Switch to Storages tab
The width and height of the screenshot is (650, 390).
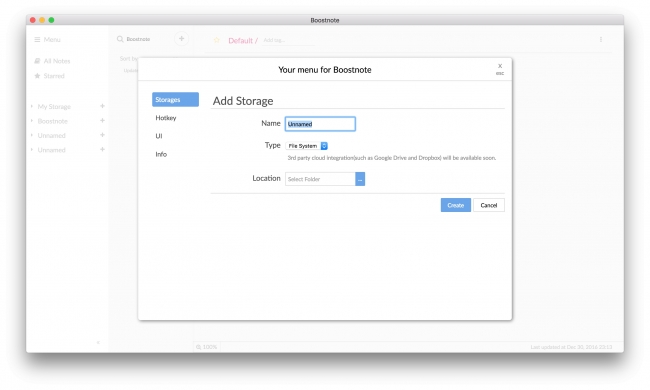pyautogui.click(x=175, y=99)
